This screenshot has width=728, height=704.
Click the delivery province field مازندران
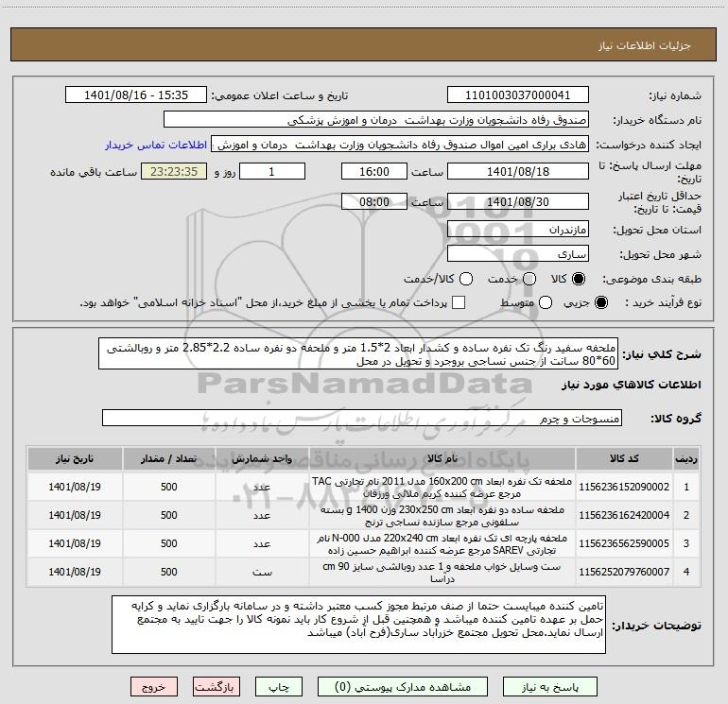pyautogui.click(x=518, y=229)
